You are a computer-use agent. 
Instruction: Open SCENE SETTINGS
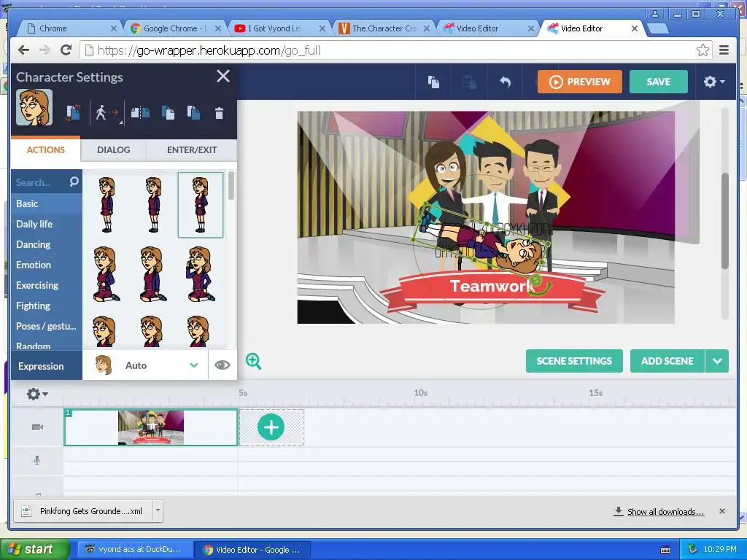pyautogui.click(x=574, y=361)
